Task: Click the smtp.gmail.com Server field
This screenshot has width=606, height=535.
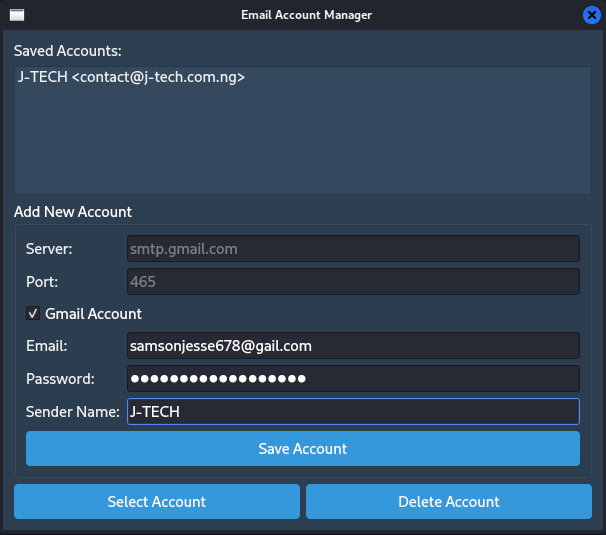Action: (x=353, y=248)
